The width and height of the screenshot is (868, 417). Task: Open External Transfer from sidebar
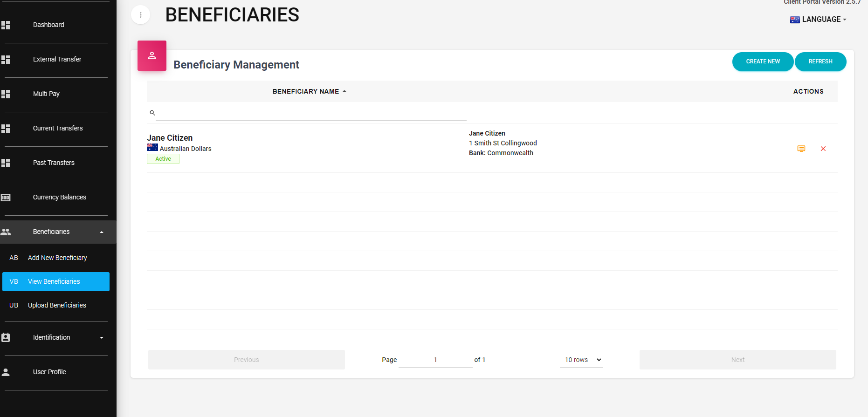pyautogui.click(x=57, y=59)
